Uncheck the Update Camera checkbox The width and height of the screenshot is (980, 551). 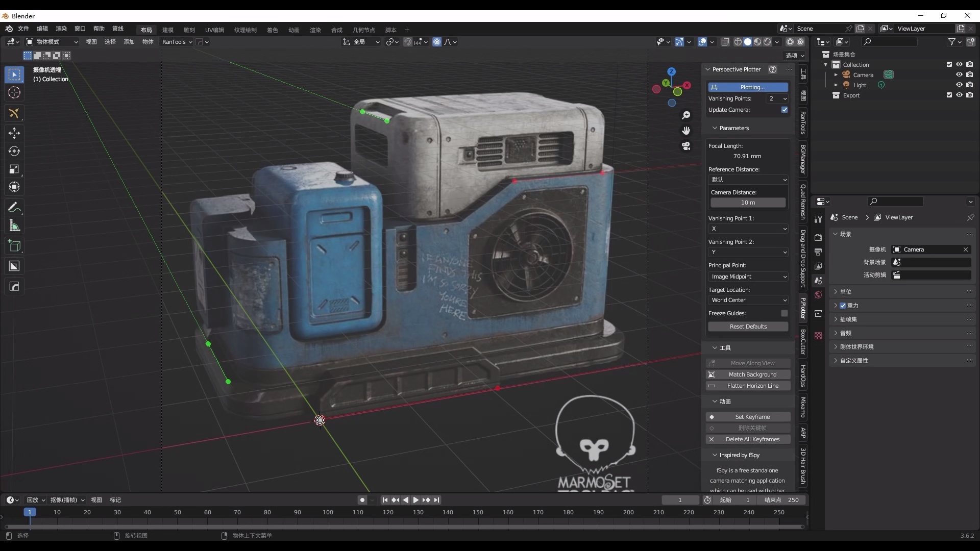coord(785,110)
